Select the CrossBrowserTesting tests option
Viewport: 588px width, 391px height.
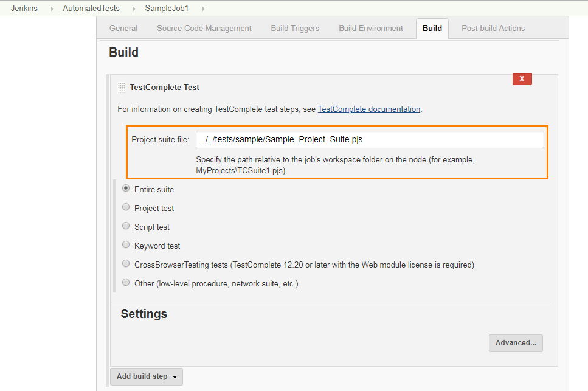(x=125, y=263)
